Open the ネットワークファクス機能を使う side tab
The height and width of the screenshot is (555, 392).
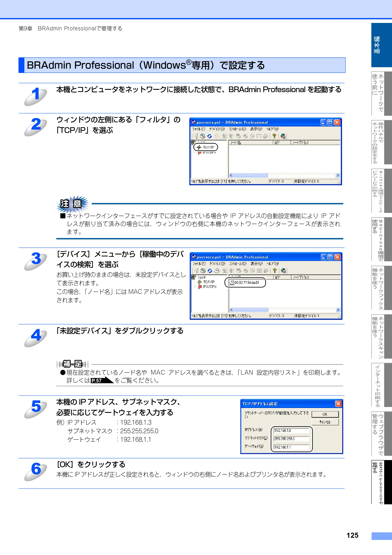381,288
